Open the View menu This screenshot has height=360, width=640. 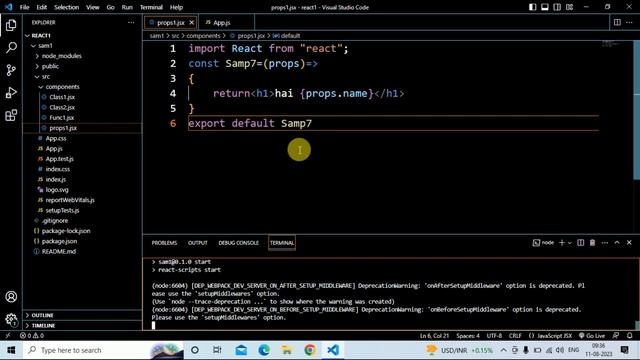pyautogui.click(x=93, y=7)
